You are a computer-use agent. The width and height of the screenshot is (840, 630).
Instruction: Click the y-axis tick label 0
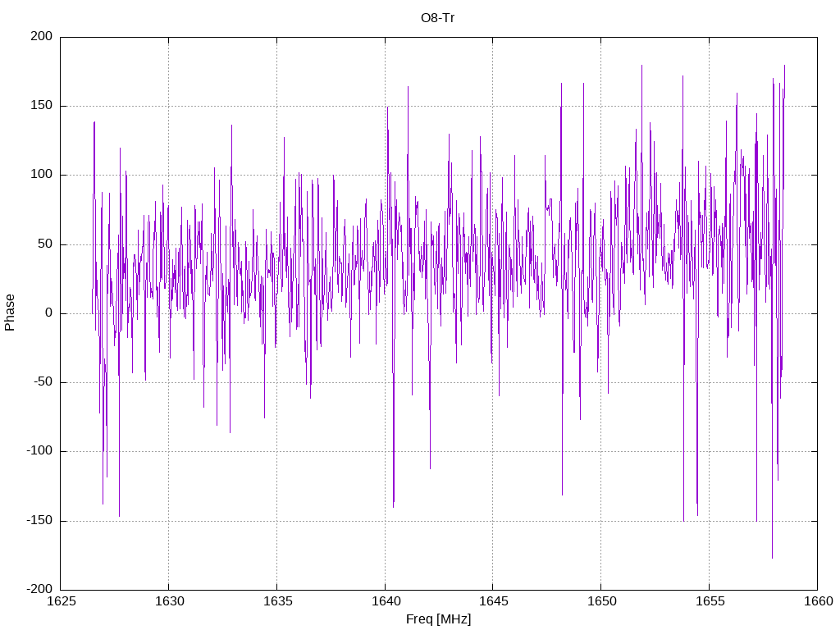click(x=49, y=313)
